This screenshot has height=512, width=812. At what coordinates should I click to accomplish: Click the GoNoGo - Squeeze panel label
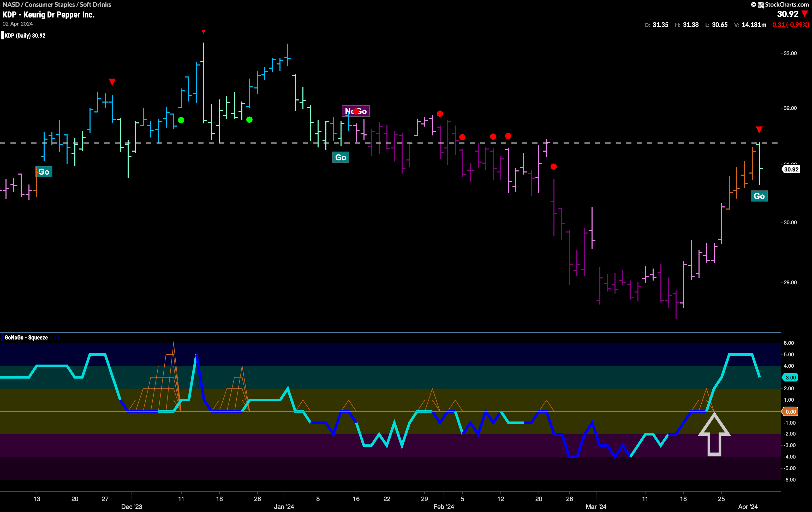point(26,338)
